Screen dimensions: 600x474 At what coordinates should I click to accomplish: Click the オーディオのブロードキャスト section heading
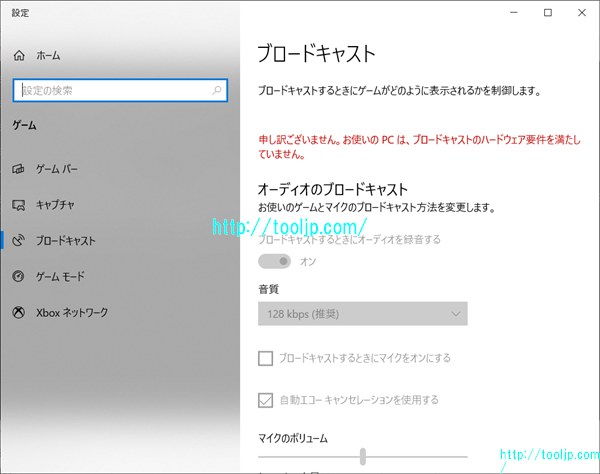(333, 189)
